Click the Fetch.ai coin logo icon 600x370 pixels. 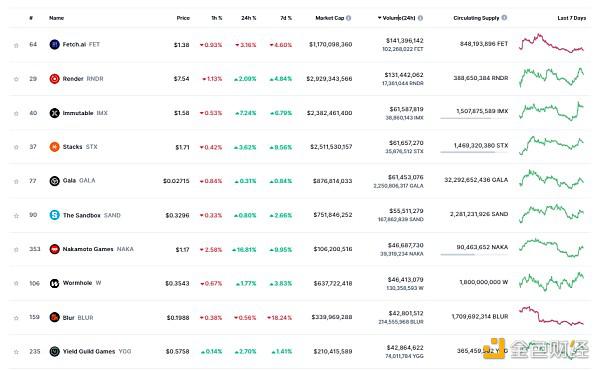[55, 44]
